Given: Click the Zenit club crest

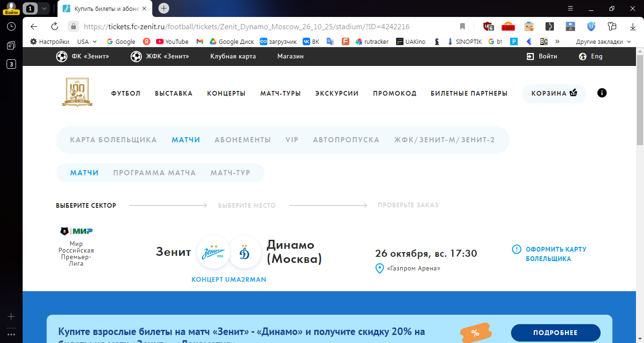Looking at the screenshot, I should (214, 252).
